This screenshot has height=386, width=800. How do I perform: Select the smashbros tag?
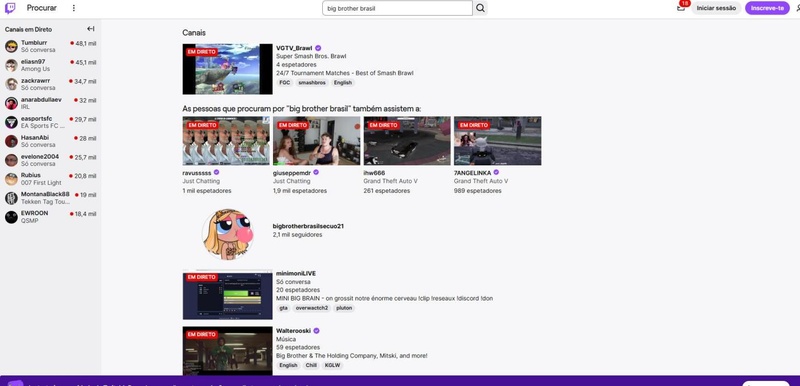[312, 83]
